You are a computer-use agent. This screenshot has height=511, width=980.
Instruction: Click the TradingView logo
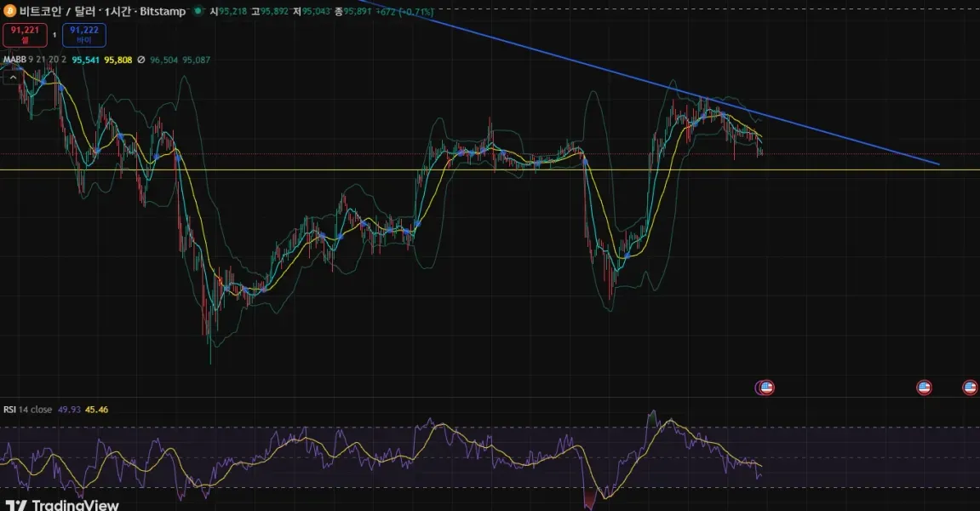pyautogui.click(x=62, y=504)
